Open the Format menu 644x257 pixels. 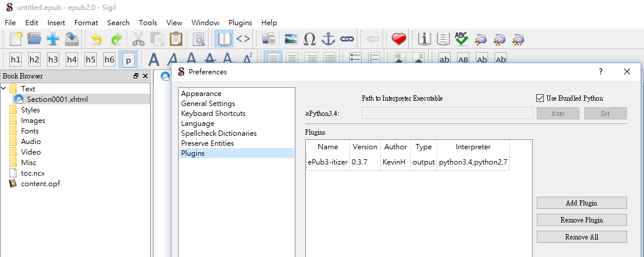pyautogui.click(x=86, y=23)
